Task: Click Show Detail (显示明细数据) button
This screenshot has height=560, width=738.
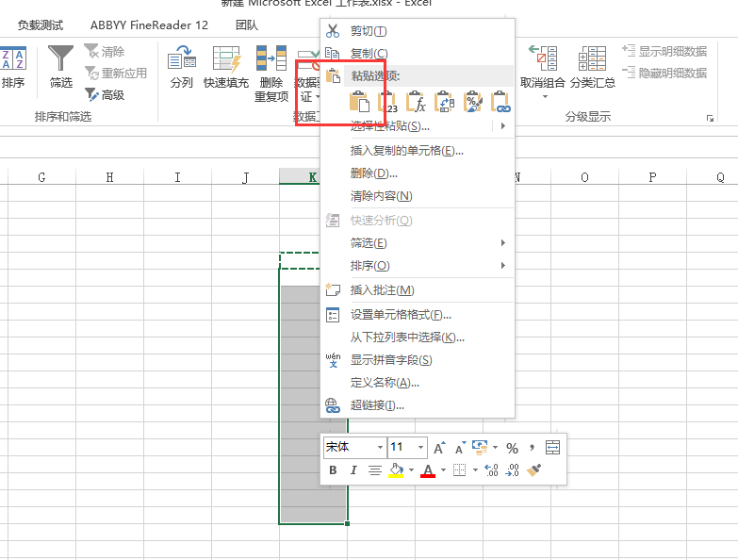Action: (664, 51)
